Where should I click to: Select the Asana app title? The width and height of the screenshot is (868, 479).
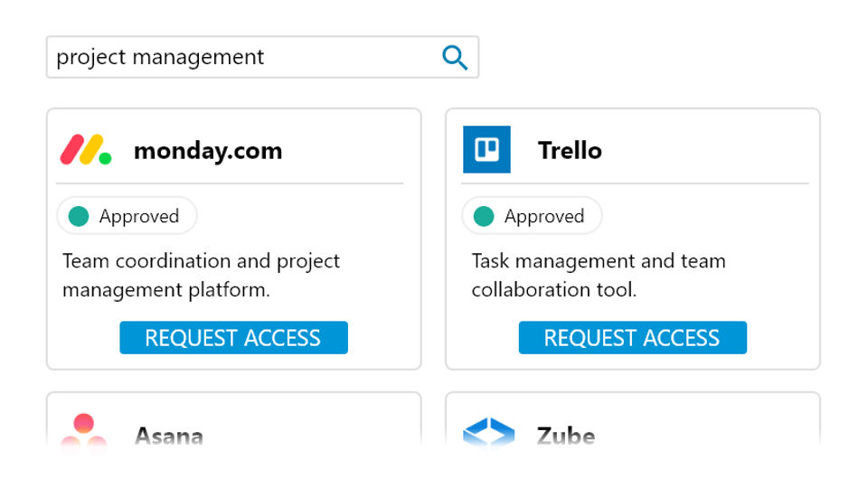(169, 437)
